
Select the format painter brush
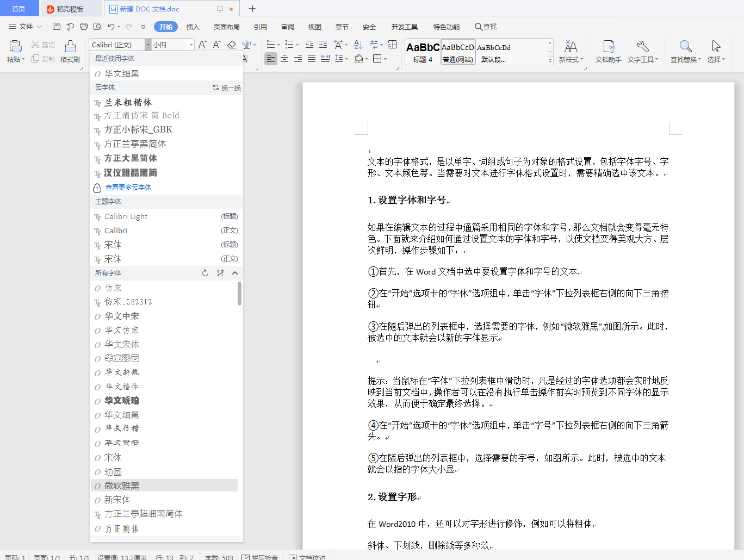[x=70, y=47]
